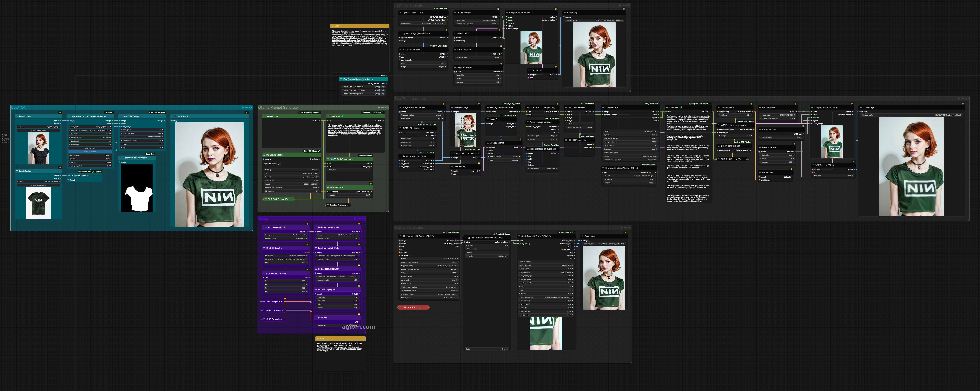Image resolution: width=980 pixels, height=391 pixels.
Task: Open the mixed_precision bf16 dropdown
Action: [142, 134]
